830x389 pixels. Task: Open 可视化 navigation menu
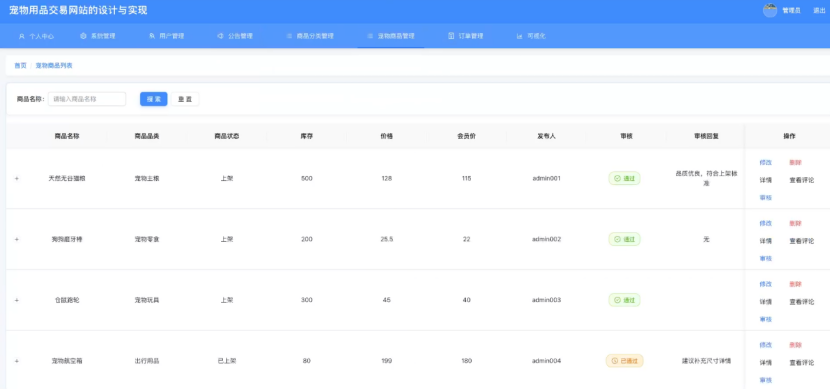point(531,37)
